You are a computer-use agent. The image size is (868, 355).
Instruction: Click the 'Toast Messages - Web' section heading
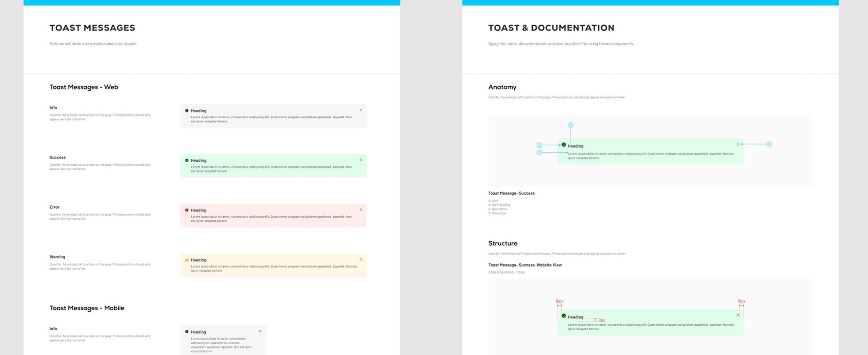point(84,87)
